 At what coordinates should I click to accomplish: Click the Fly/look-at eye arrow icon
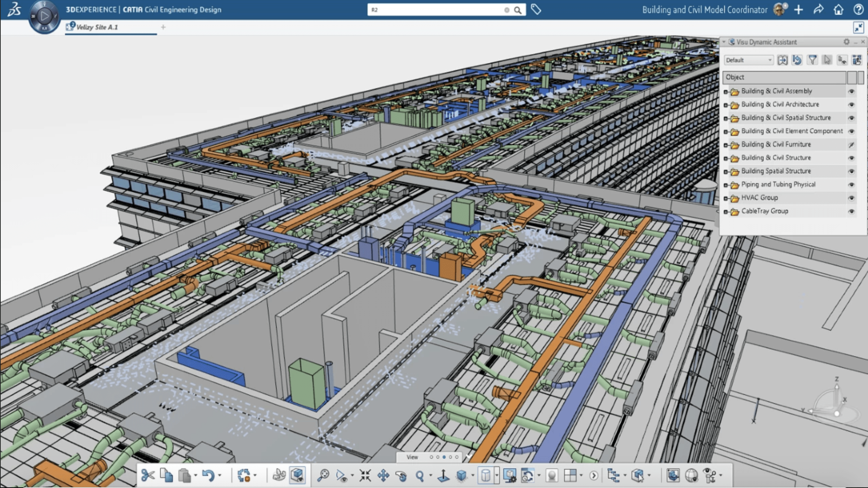pyautogui.click(x=341, y=475)
